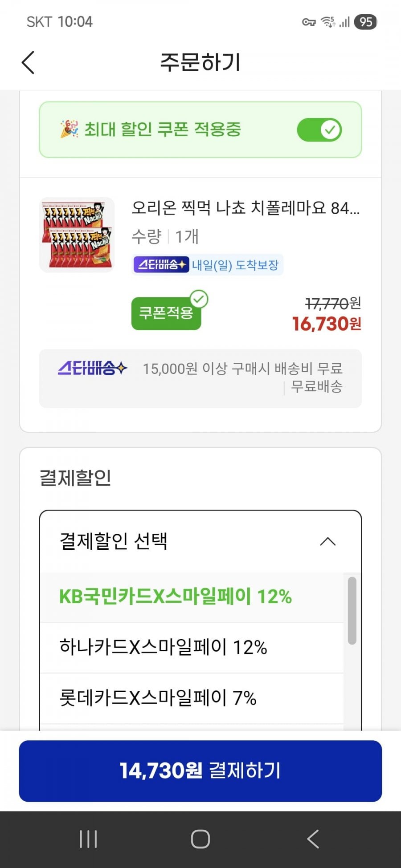Click the discount list scrollbar
401x868 pixels.
tap(352, 611)
